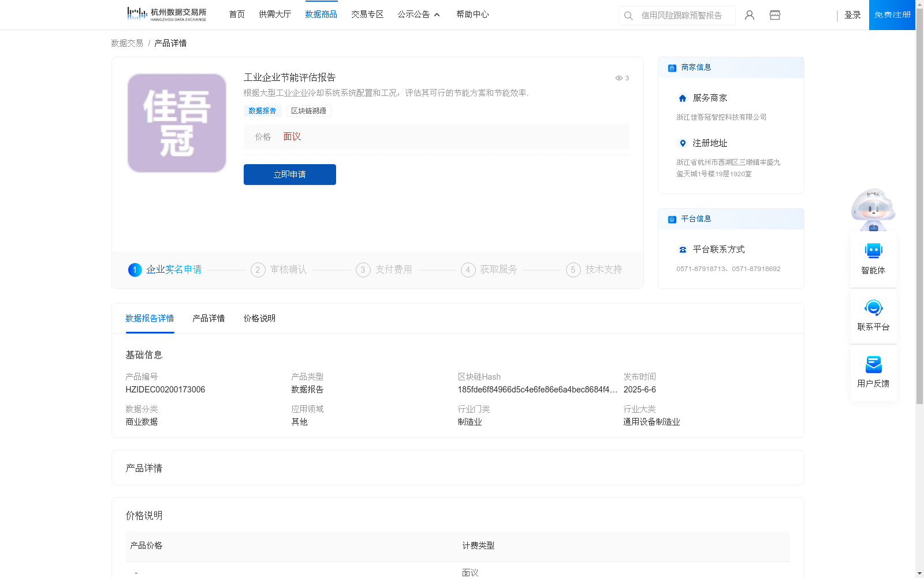Click the search magnifier icon

pos(628,16)
